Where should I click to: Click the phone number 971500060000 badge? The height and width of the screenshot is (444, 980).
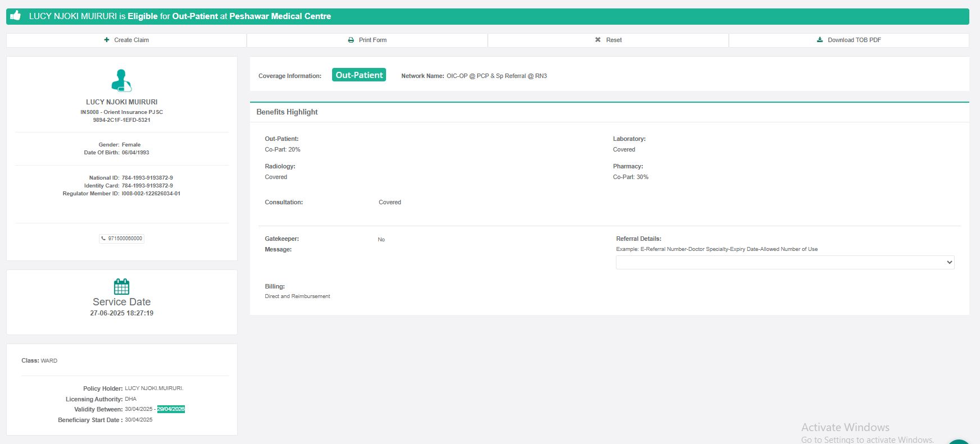tap(122, 239)
